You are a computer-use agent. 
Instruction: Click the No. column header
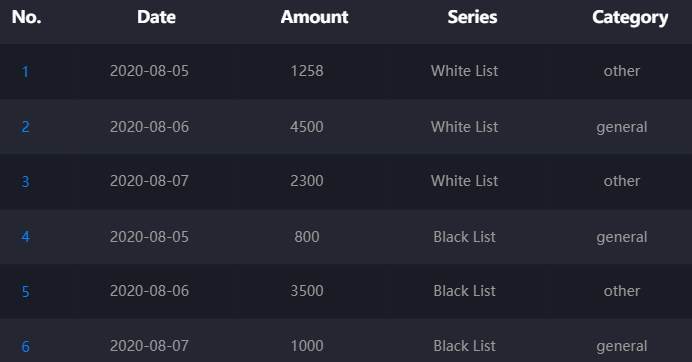click(26, 17)
